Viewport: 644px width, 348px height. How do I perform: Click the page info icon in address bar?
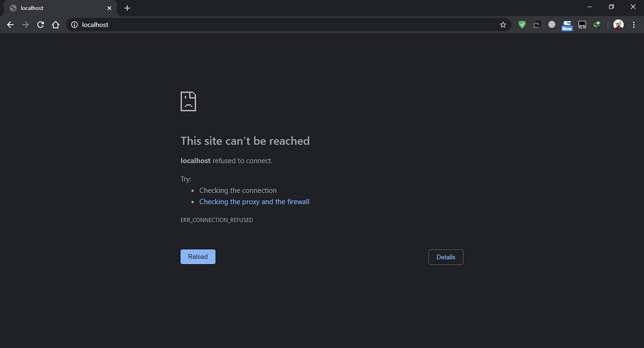(x=74, y=24)
